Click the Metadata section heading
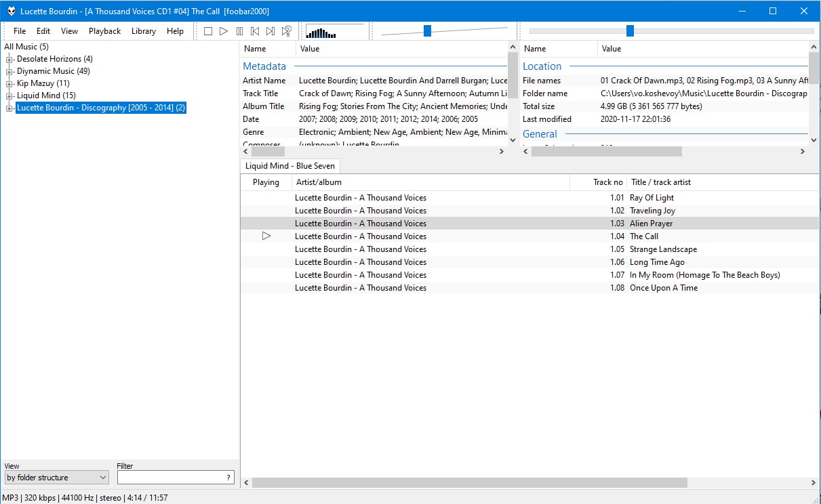Viewport: 821px width, 504px height. click(264, 66)
